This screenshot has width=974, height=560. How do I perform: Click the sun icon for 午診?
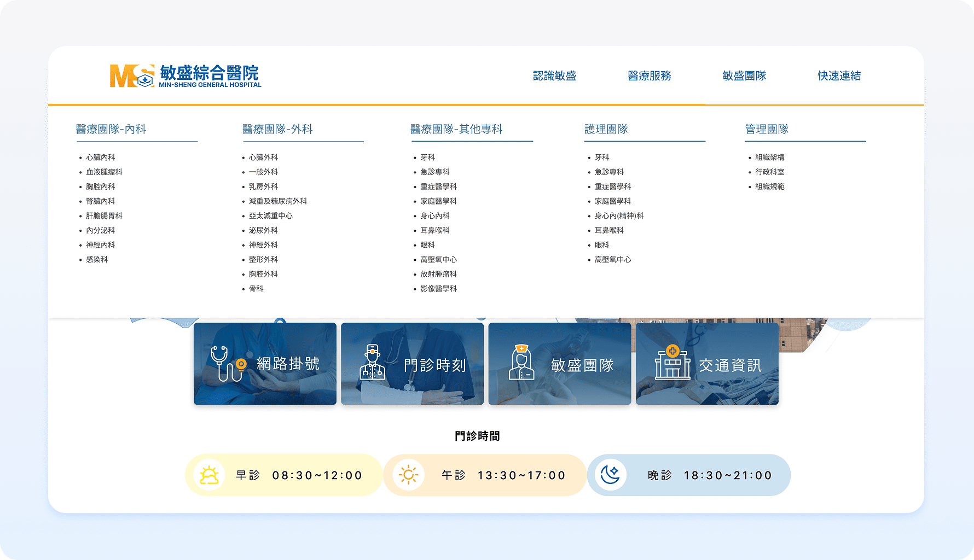(x=409, y=475)
